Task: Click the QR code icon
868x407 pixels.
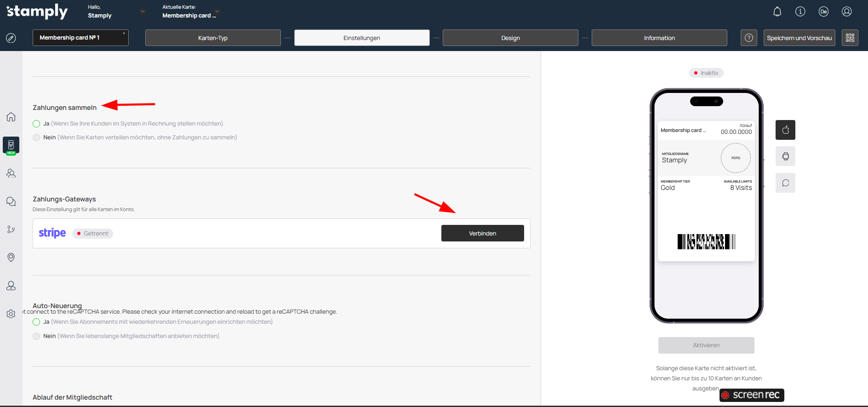Action: (850, 38)
